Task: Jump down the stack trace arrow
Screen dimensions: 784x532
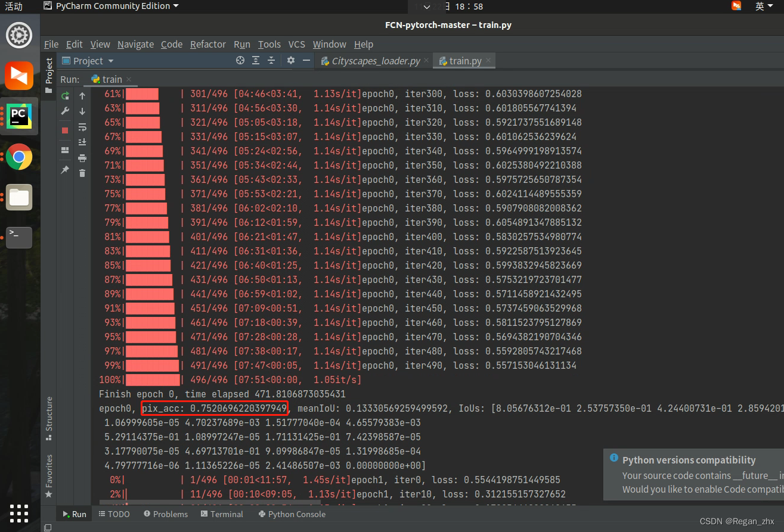Action: point(82,111)
